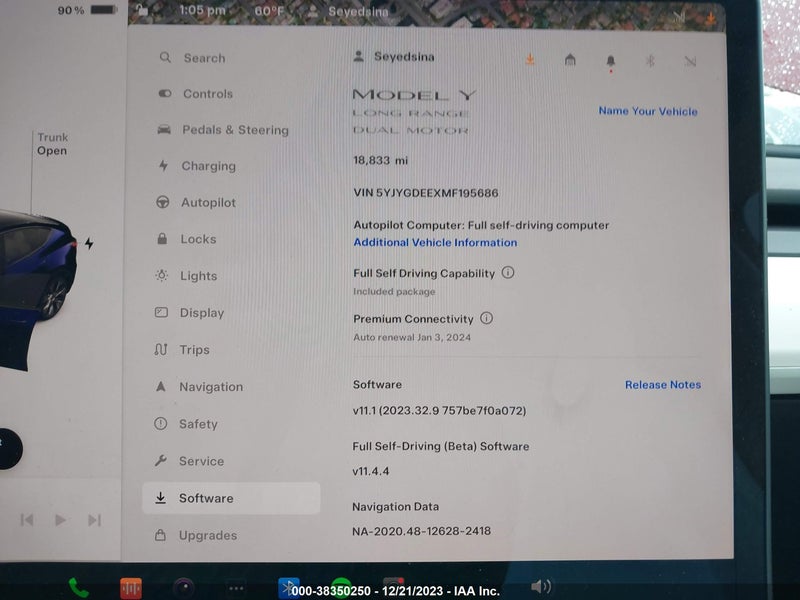800x600 pixels.
Task: Open the Bluetooth app in the dock
Action: tap(288, 588)
